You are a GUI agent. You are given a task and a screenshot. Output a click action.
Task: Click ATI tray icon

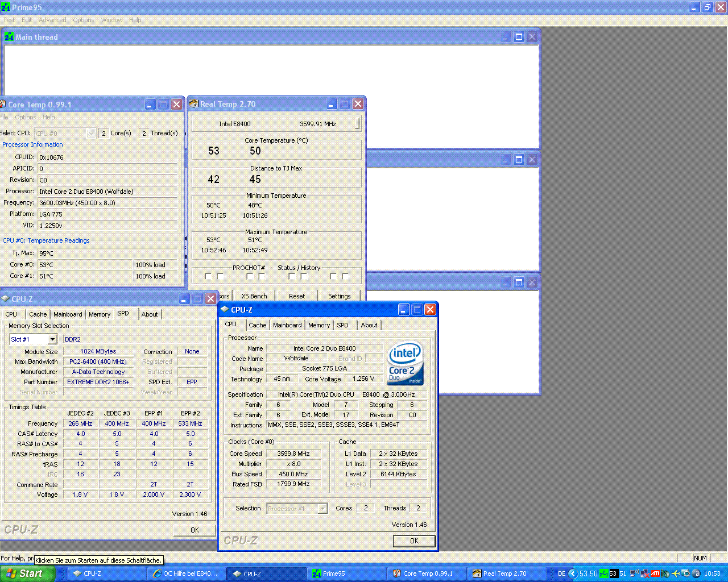click(655, 573)
